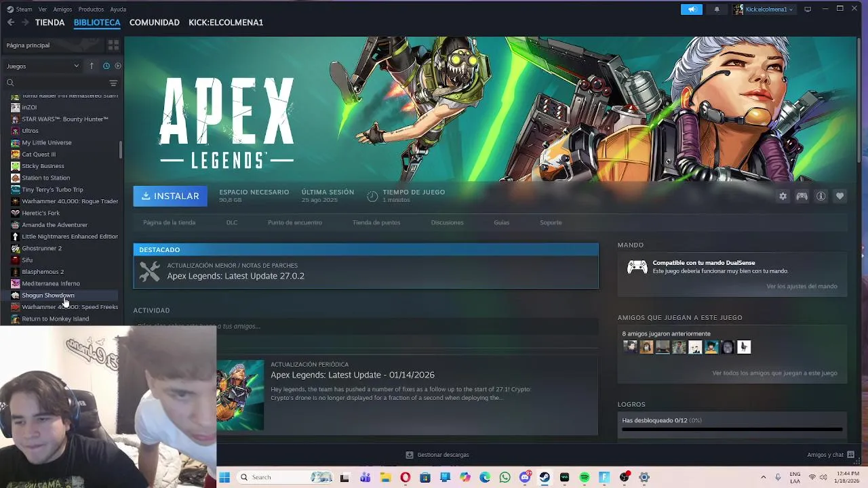Viewport: 868px width, 488px height.
Task: Open Gestionar descargas
Action: click(437, 455)
